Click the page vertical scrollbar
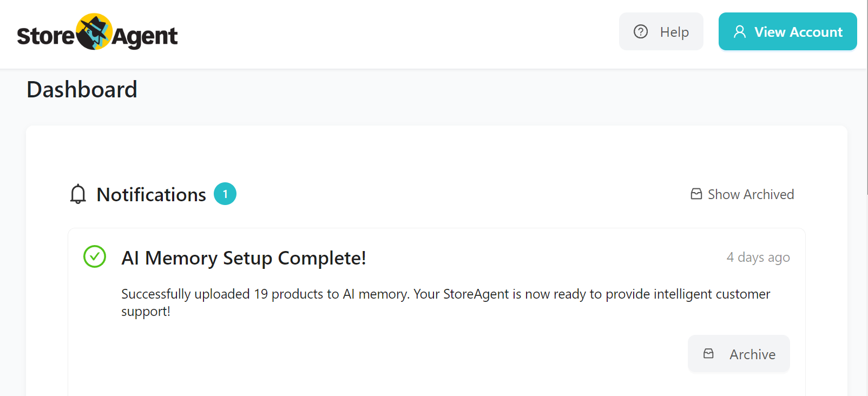Viewport: 868px width, 396px height. point(865,97)
